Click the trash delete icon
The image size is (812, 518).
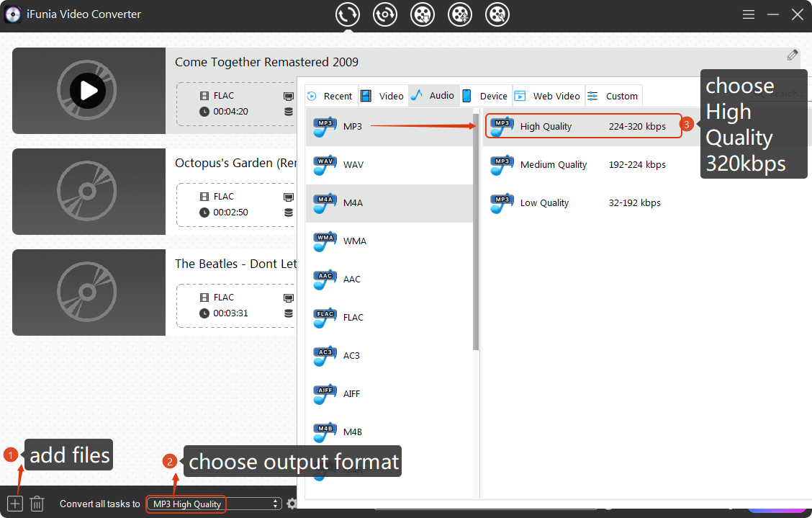(x=38, y=504)
